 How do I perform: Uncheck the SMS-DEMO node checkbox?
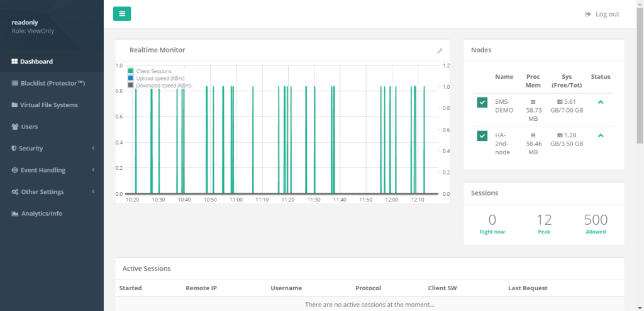(x=482, y=103)
